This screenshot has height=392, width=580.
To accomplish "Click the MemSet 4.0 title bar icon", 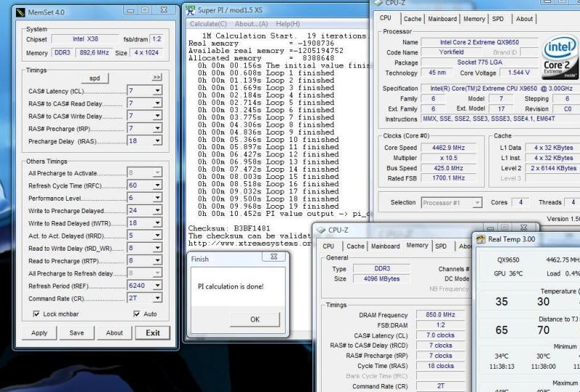I will click(x=21, y=12).
